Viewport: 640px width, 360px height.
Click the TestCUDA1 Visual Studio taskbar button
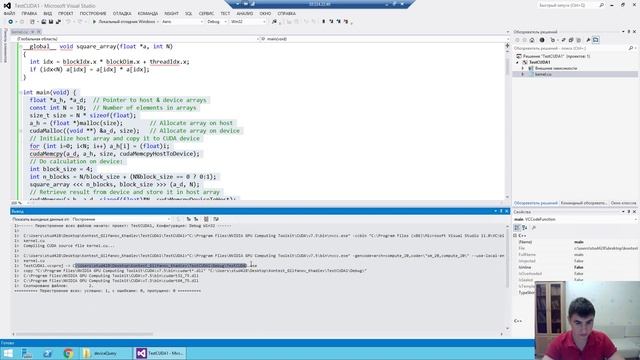click(160, 353)
